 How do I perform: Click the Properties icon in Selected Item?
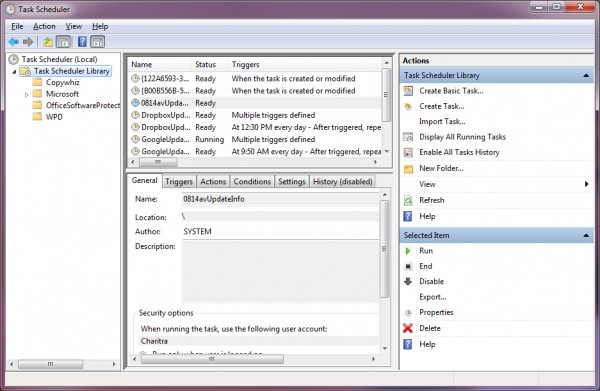click(408, 313)
